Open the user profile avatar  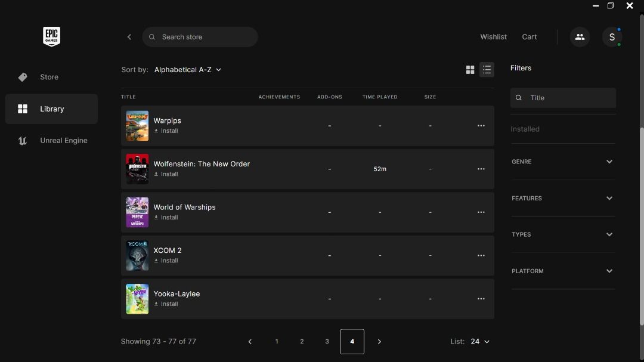612,37
